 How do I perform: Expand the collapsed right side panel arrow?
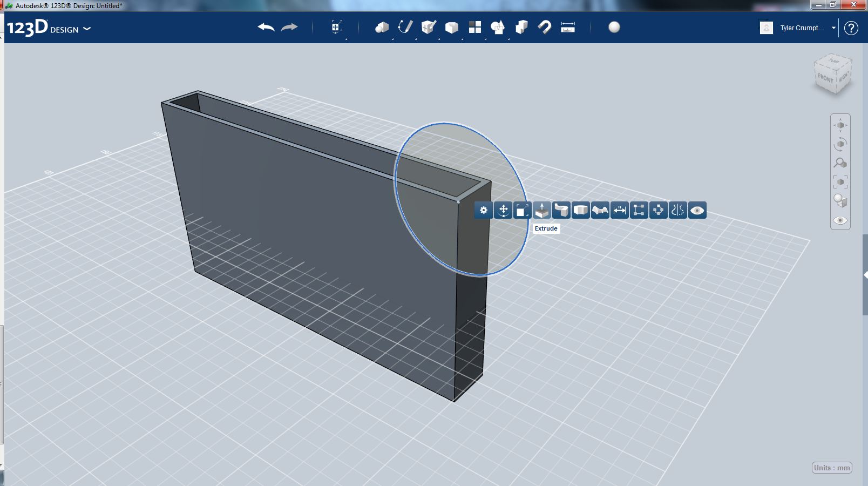[865, 275]
